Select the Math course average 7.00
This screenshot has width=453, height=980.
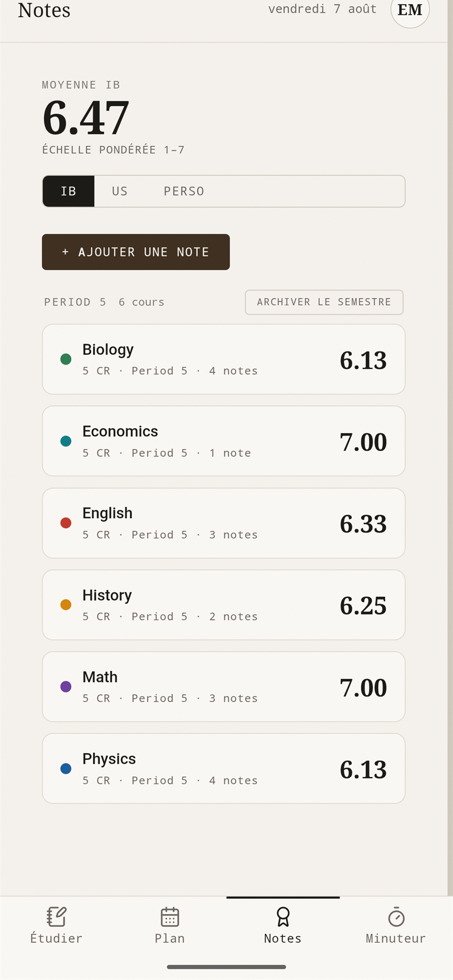tap(363, 688)
